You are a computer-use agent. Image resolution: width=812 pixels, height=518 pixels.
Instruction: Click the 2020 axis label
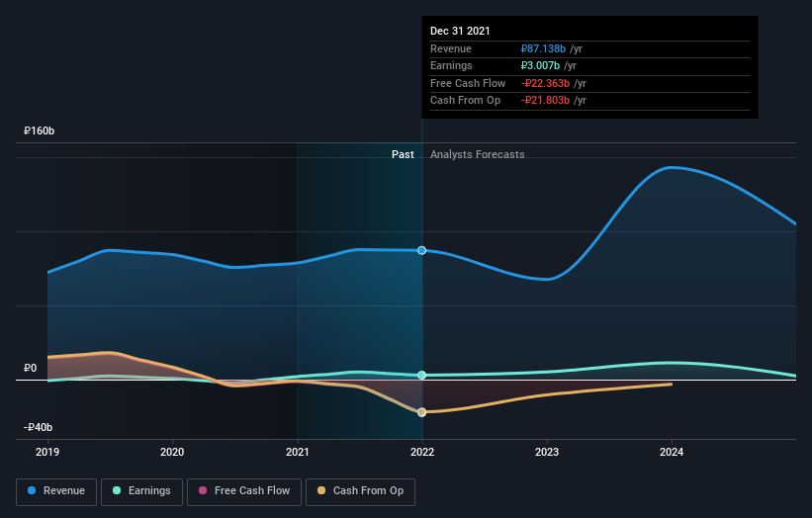[172, 453]
